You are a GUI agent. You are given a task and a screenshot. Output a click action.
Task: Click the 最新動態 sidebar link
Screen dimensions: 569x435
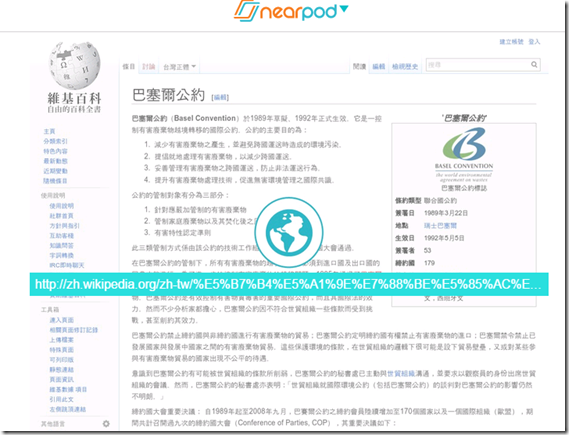(x=56, y=161)
